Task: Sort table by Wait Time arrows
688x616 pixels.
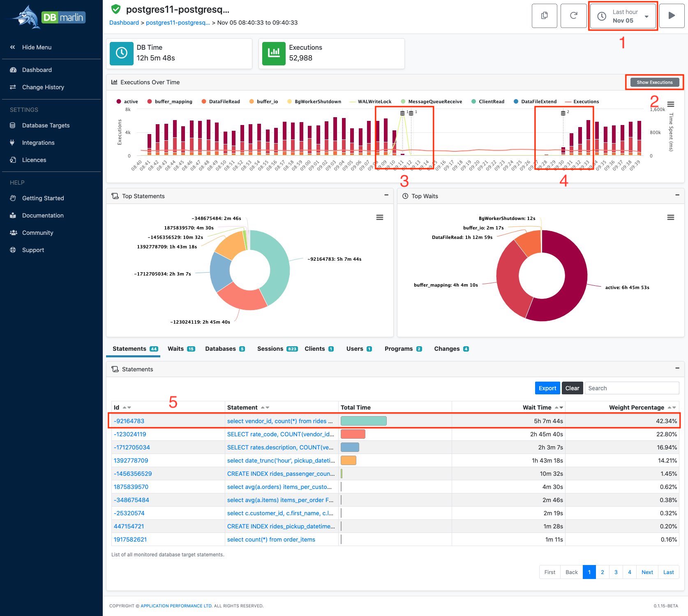Action: [559, 408]
